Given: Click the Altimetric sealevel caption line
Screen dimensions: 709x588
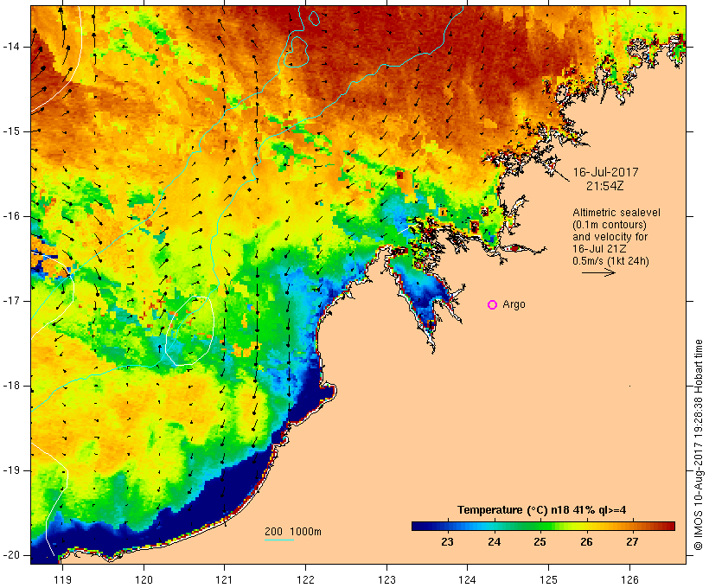Looking at the screenshot, I should tap(616, 213).
